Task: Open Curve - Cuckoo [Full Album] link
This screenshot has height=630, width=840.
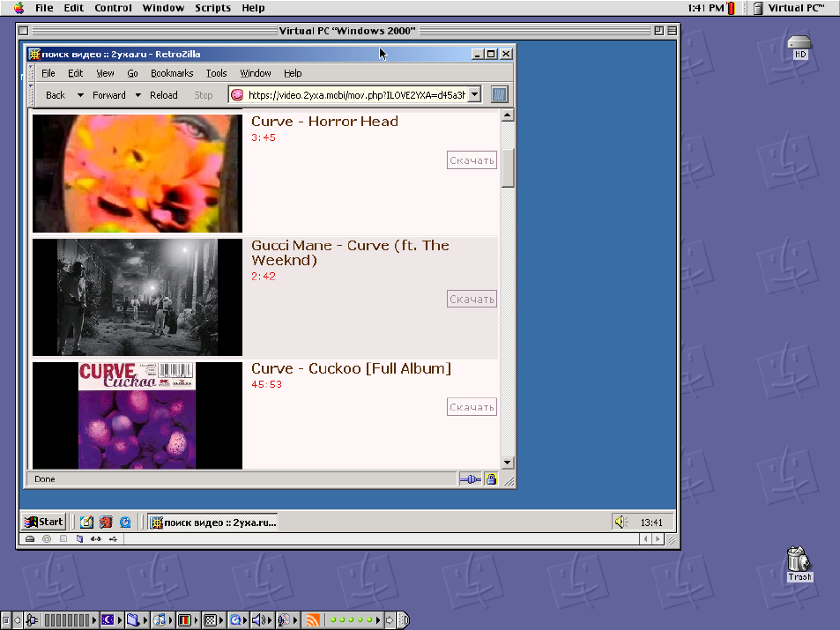Action: [352, 368]
